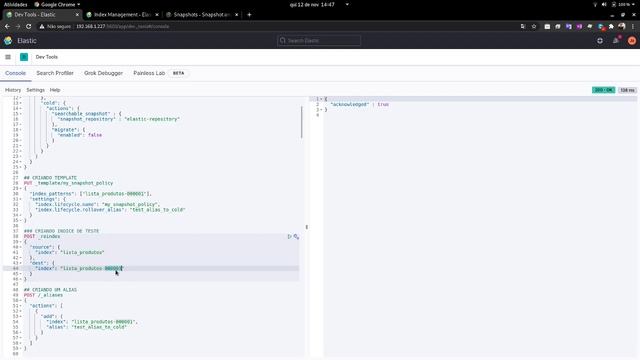The width and height of the screenshot is (640, 360).
Task: Focus the Search Elastic field
Action: coord(319,40)
